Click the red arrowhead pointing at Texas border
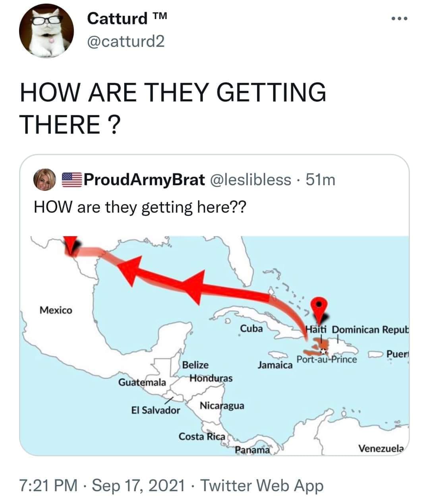 70,244
